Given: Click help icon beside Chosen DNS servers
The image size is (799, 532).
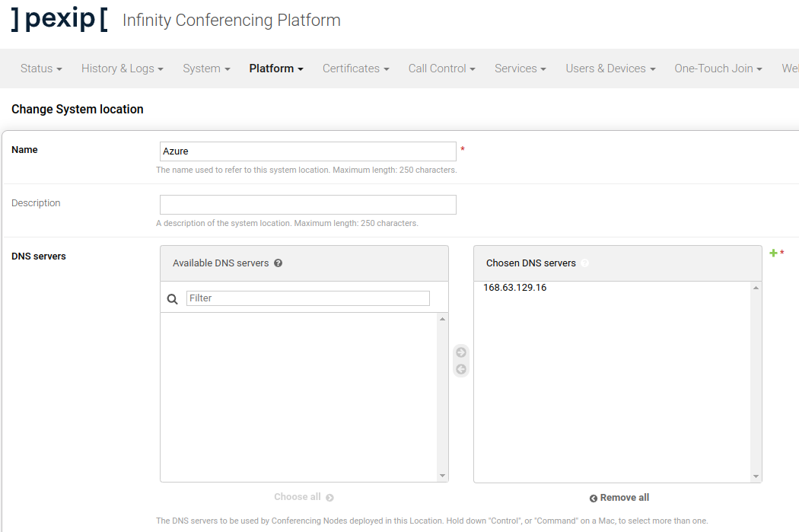Looking at the screenshot, I should click(585, 263).
